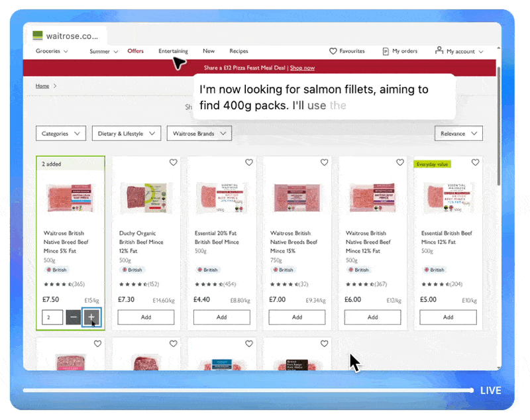Image resolution: width=530 pixels, height=420 pixels.
Task: Click the LIVE indicator label
Action: click(x=491, y=391)
